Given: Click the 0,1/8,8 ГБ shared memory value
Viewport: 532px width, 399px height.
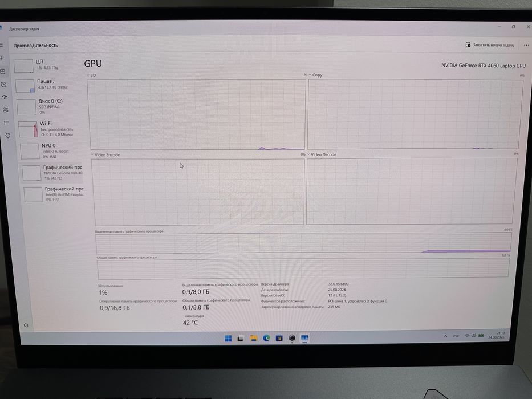Looking at the screenshot, I should [x=196, y=307].
